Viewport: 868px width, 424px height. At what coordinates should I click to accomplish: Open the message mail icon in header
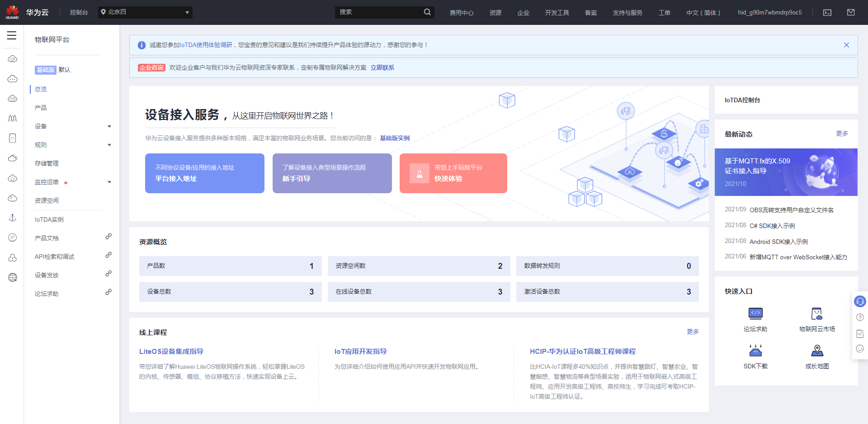pos(851,13)
